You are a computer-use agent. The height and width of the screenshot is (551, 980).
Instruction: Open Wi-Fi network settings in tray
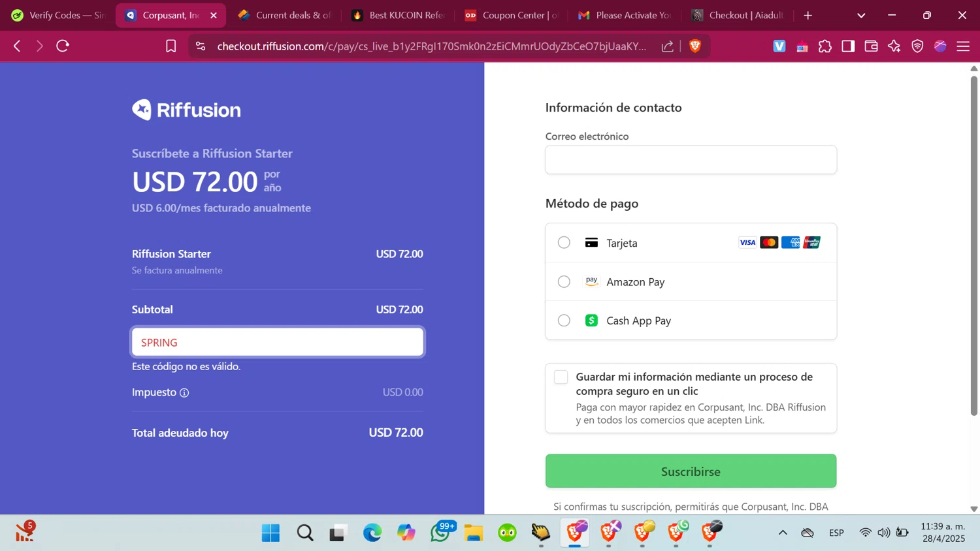click(x=865, y=533)
